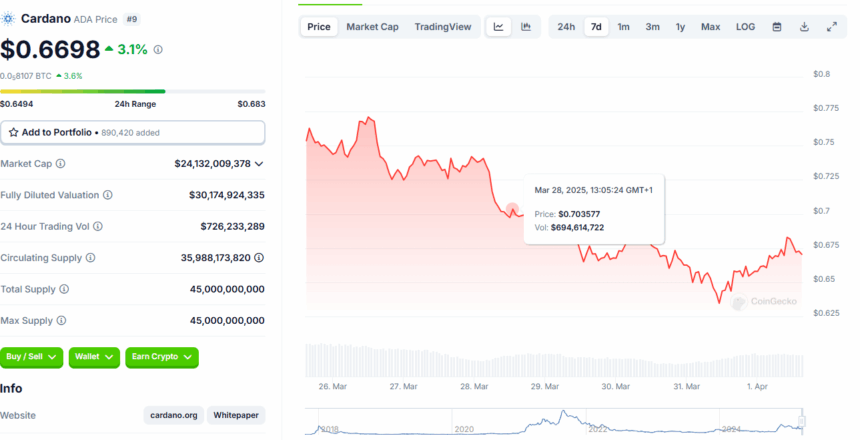
Task: Click the 24h Range progress bar
Action: [133, 92]
